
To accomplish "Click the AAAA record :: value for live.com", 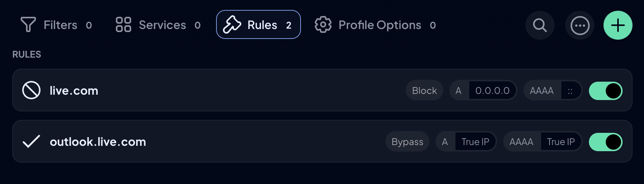I will [x=571, y=90].
